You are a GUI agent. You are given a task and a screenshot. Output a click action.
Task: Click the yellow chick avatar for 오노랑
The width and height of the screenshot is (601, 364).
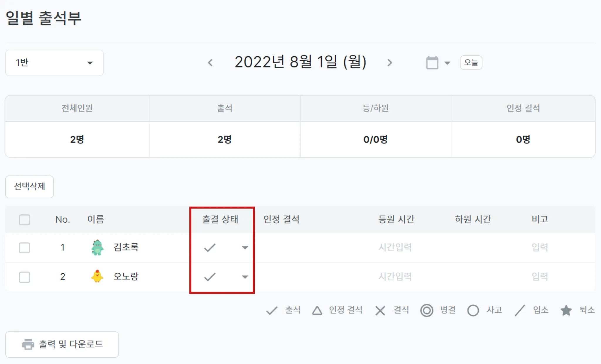97,276
